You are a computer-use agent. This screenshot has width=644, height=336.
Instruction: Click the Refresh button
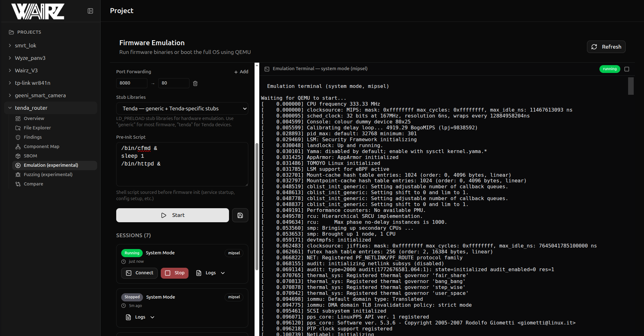(606, 47)
